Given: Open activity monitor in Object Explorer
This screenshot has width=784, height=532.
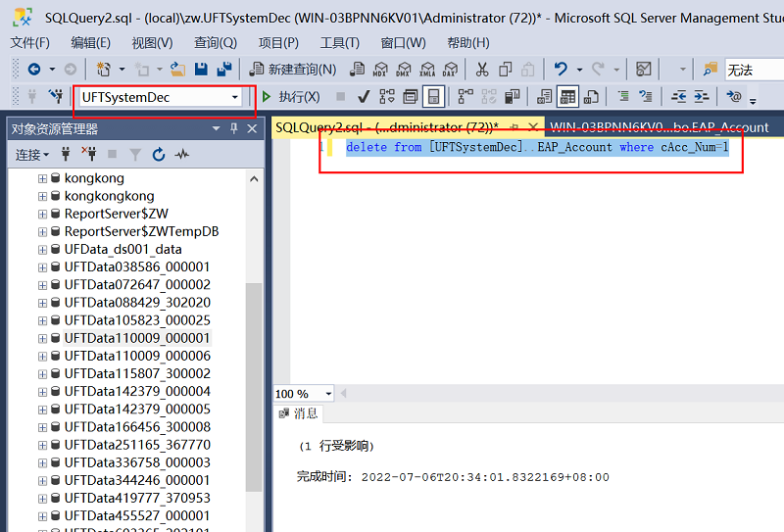Looking at the screenshot, I should [182, 154].
